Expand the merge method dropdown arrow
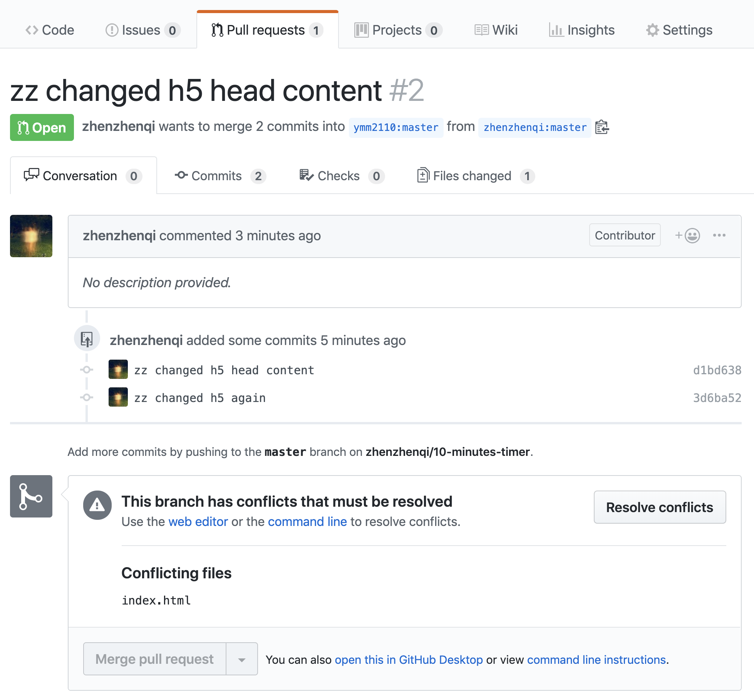 coord(242,659)
